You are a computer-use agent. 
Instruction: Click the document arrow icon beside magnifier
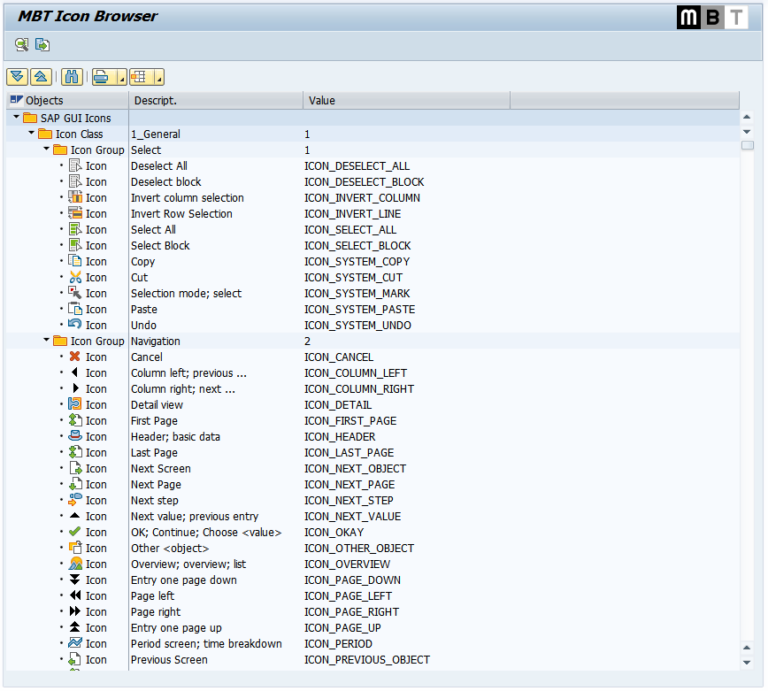tap(43, 44)
